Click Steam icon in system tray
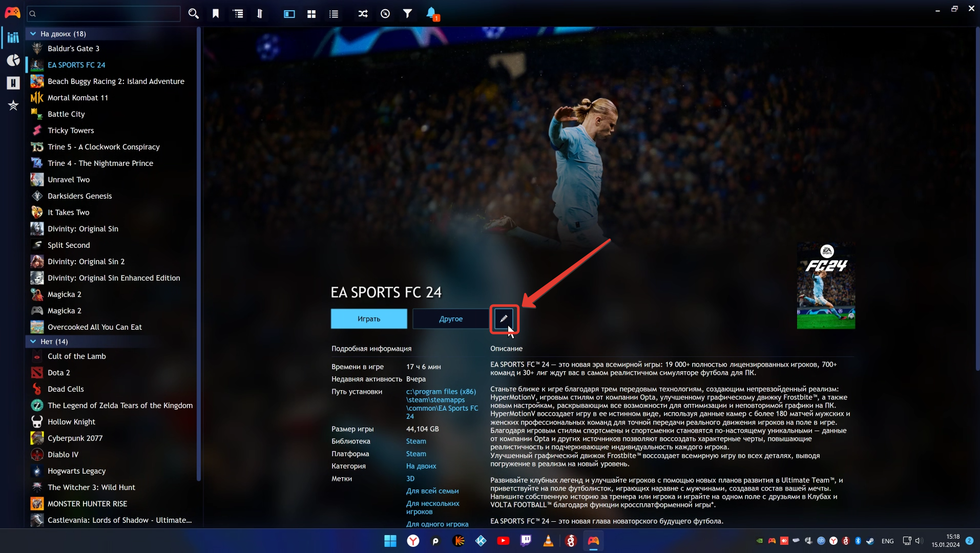The width and height of the screenshot is (980, 553). (870, 541)
